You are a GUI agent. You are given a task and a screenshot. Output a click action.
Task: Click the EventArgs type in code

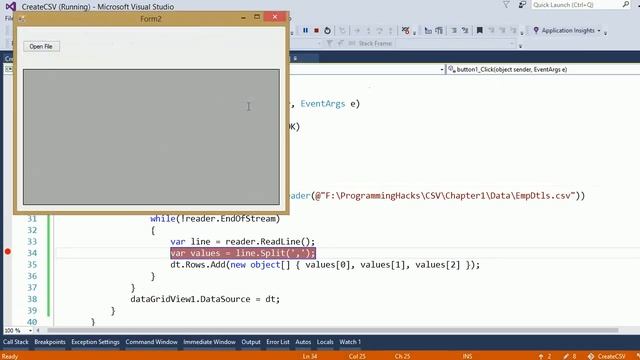pyautogui.click(x=322, y=104)
